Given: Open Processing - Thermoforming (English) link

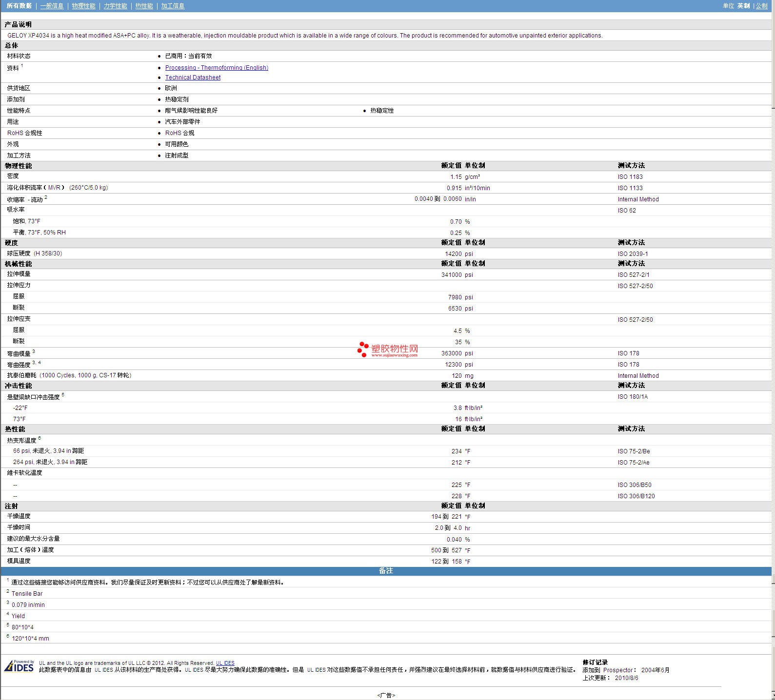Looking at the screenshot, I should (217, 68).
